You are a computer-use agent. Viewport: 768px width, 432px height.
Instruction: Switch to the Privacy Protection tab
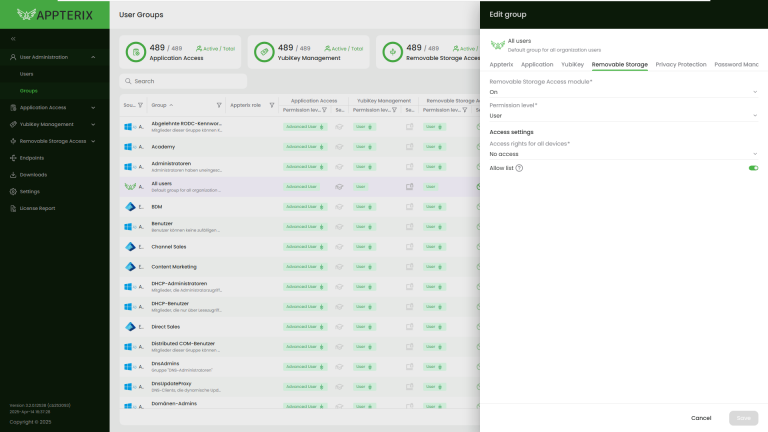pyautogui.click(x=680, y=64)
